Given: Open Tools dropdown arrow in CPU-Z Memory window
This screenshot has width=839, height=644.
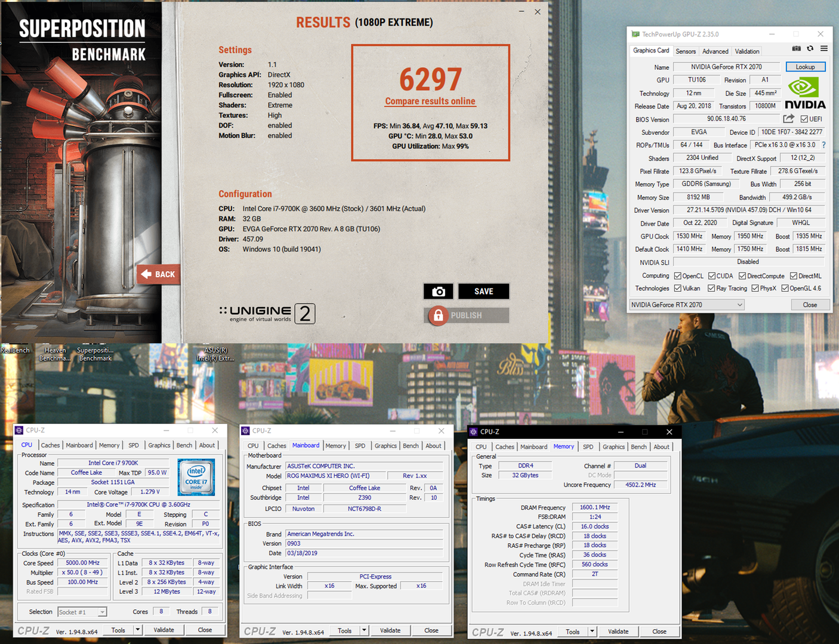Looking at the screenshot, I should [592, 631].
